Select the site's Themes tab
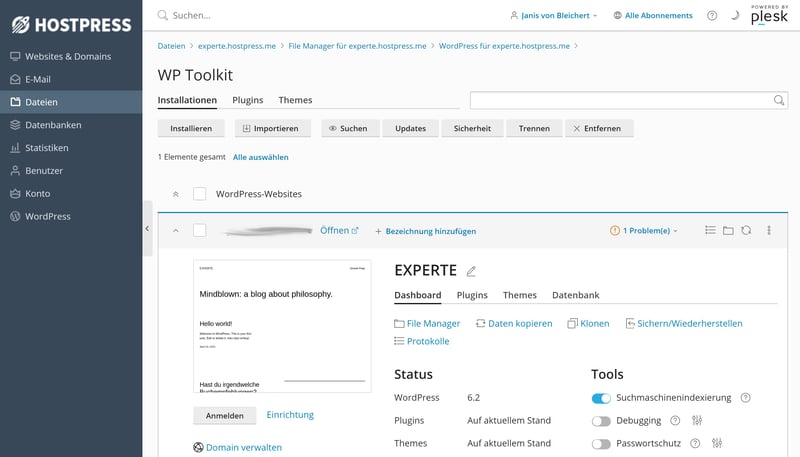The image size is (800, 457). [x=519, y=295]
